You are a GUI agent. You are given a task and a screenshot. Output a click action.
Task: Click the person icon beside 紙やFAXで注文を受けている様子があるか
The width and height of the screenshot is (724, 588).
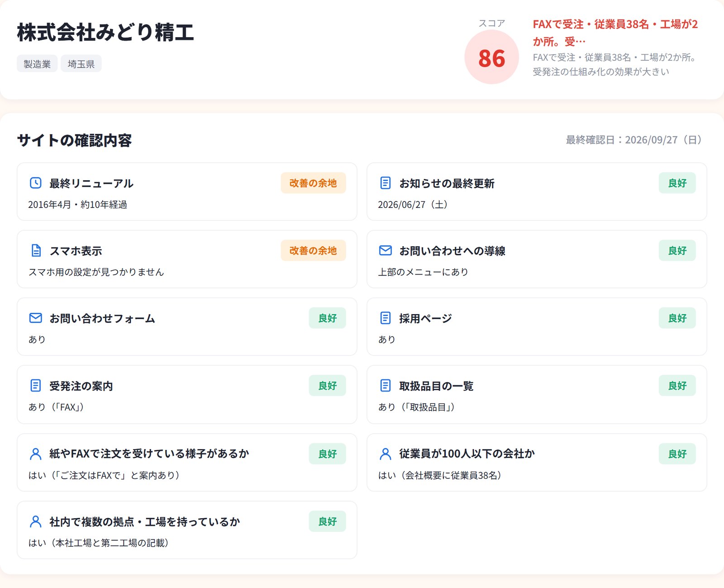click(36, 454)
